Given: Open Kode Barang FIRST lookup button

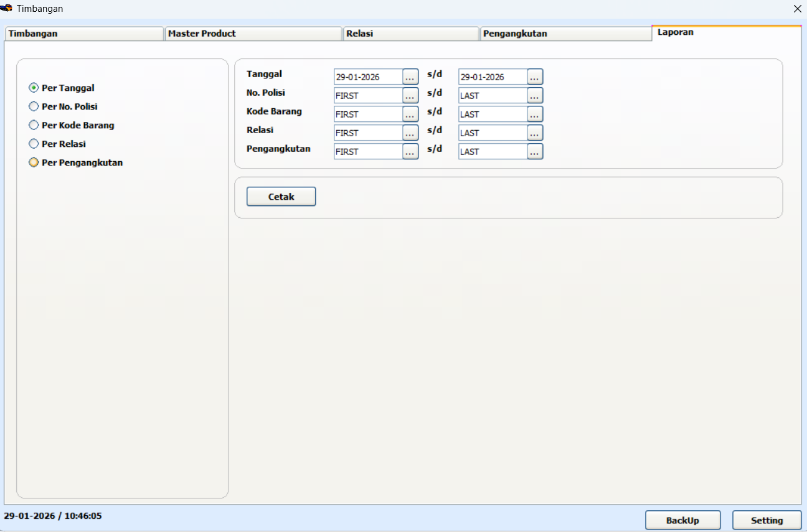Looking at the screenshot, I should tap(410, 114).
